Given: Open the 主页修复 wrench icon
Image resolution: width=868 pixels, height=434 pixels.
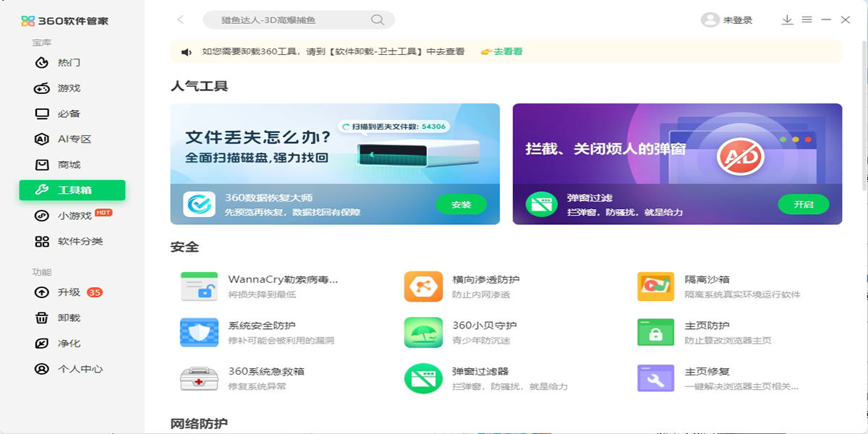Looking at the screenshot, I should click(655, 378).
